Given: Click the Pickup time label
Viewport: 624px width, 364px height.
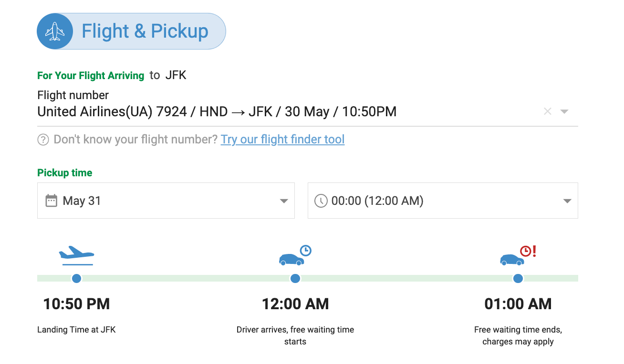Looking at the screenshot, I should pyautogui.click(x=65, y=173).
